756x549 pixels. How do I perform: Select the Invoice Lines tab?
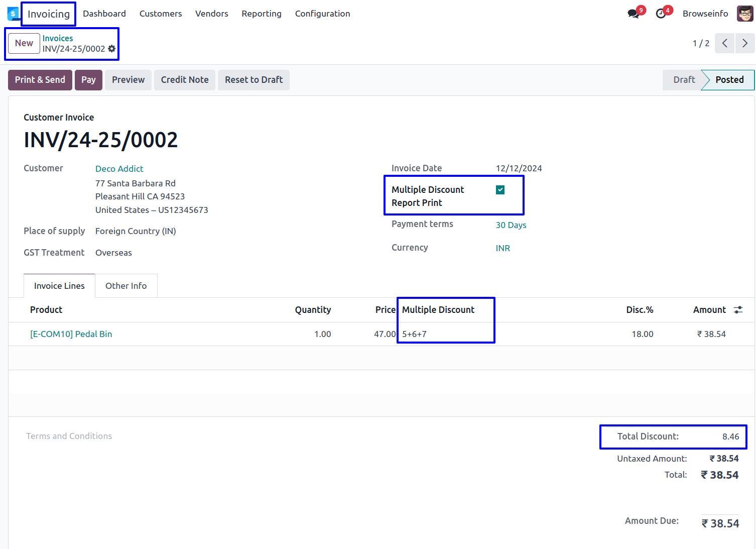point(59,286)
